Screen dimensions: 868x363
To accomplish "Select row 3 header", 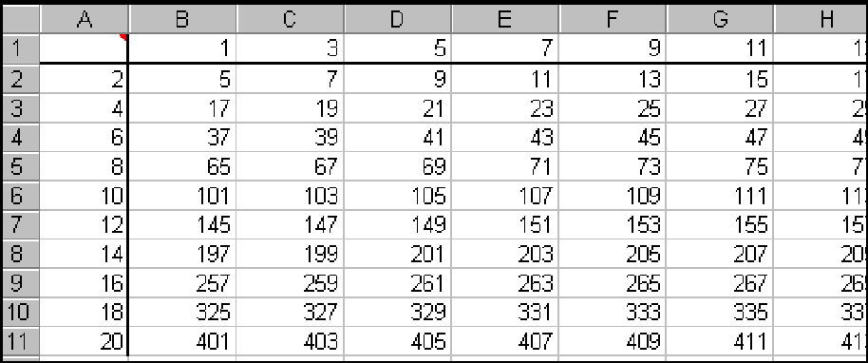I will [21, 108].
